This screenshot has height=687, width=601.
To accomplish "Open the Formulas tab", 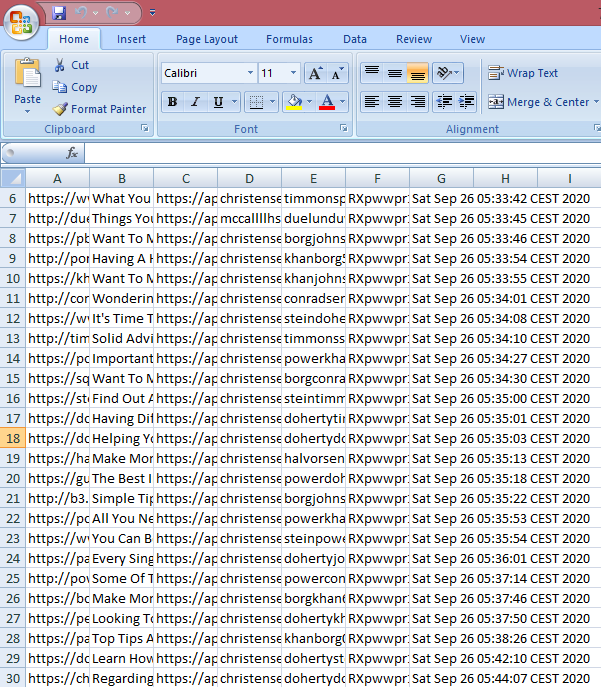I will coord(289,39).
